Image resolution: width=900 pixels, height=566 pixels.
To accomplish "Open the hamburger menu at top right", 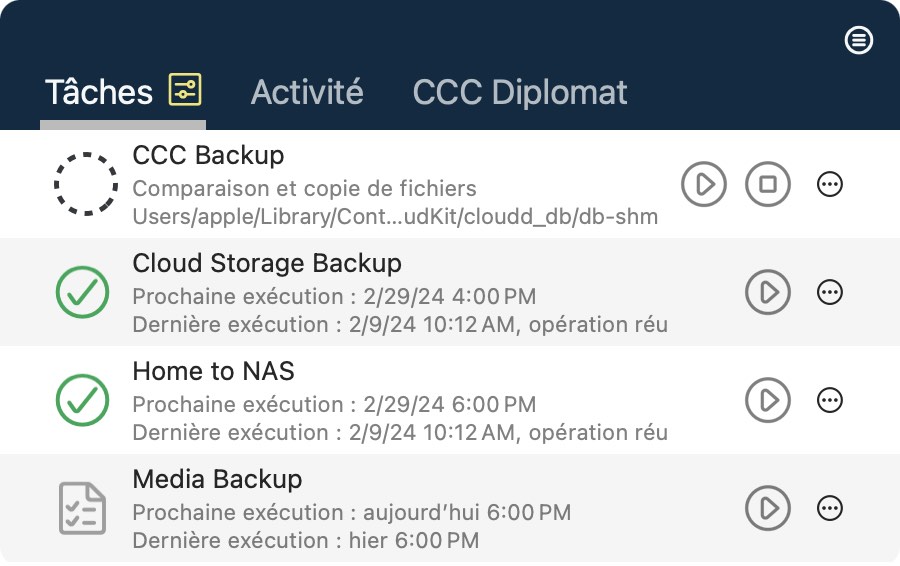I will click(x=859, y=40).
